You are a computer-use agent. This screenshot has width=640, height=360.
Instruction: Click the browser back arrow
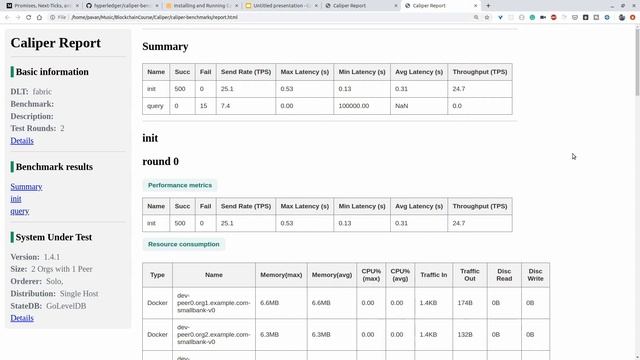(x=7, y=18)
